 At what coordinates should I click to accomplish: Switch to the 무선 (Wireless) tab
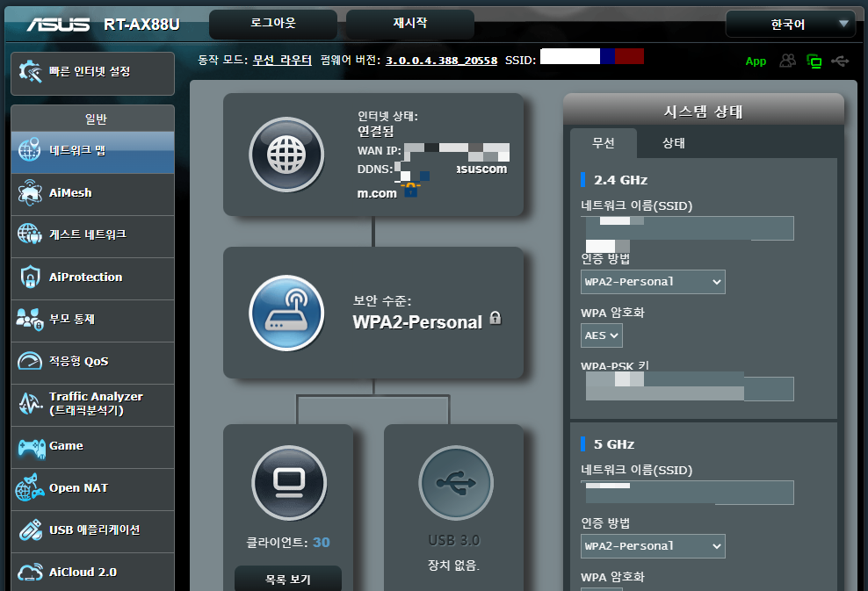click(604, 143)
